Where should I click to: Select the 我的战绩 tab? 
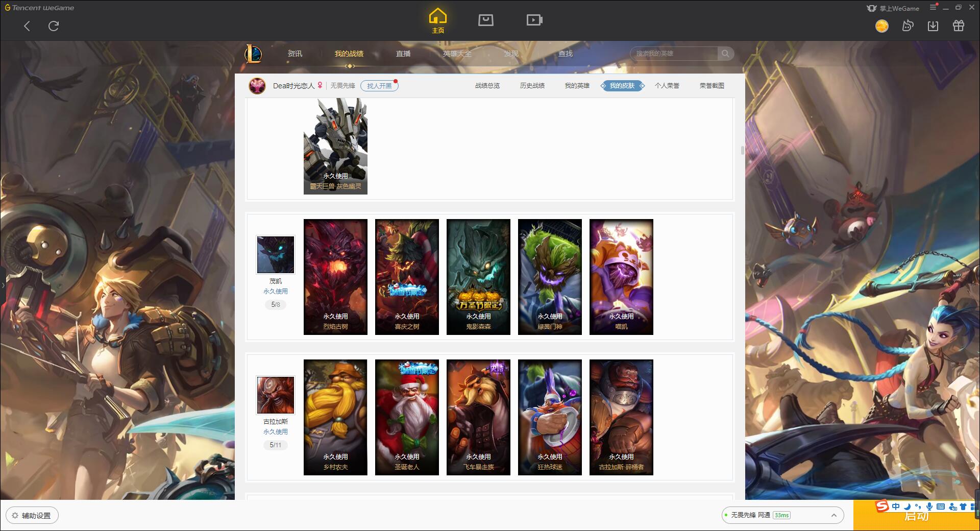tap(349, 54)
